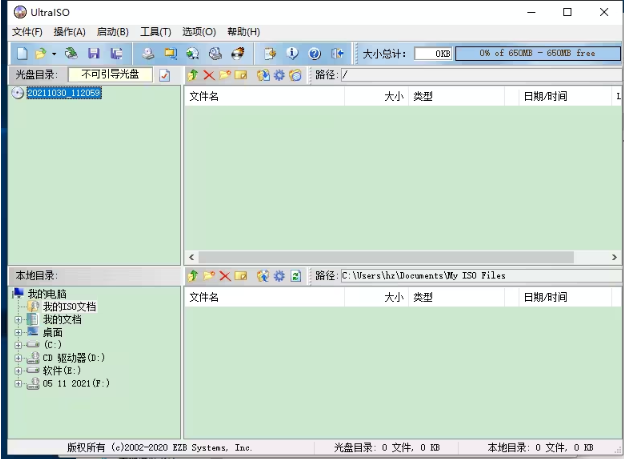Expand the (C:) drive node
Image resolution: width=624 pixels, height=459 pixels.
point(18,345)
